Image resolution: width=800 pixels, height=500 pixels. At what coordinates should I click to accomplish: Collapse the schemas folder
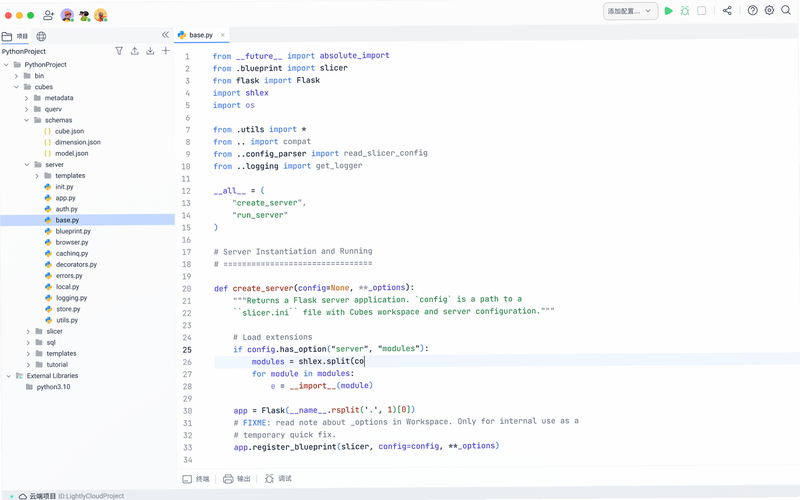click(27, 120)
